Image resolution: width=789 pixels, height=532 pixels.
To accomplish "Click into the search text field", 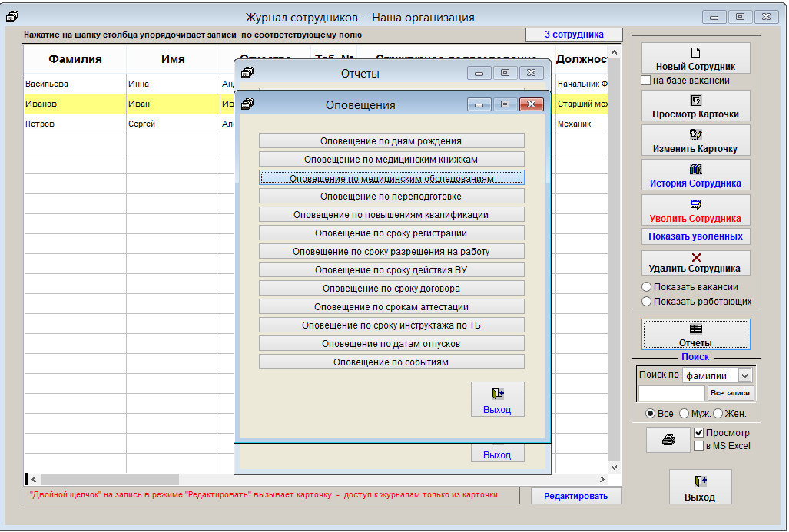I will point(671,393).
